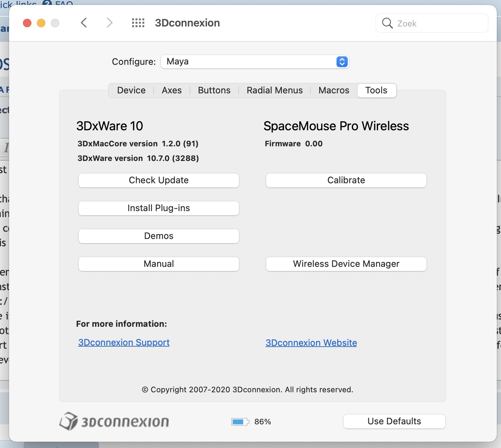Go back with the left chevron

pos(84,23)
